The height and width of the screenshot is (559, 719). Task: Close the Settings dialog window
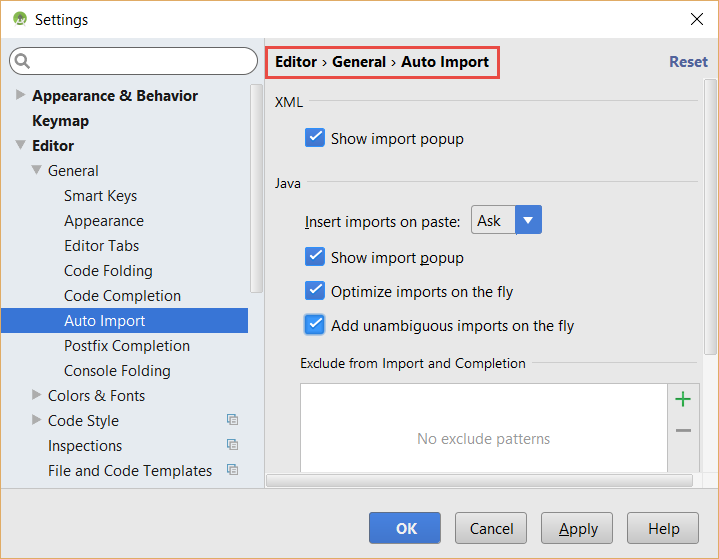[697, 19]
